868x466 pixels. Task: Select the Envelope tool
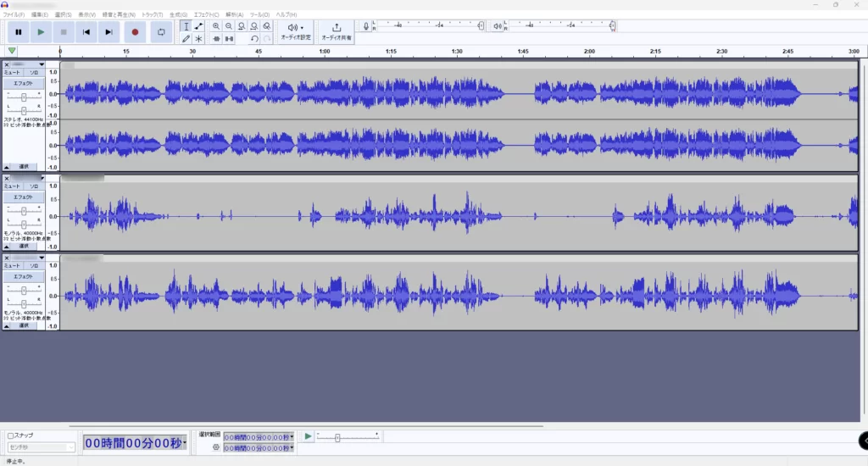(x=198, y=26)
